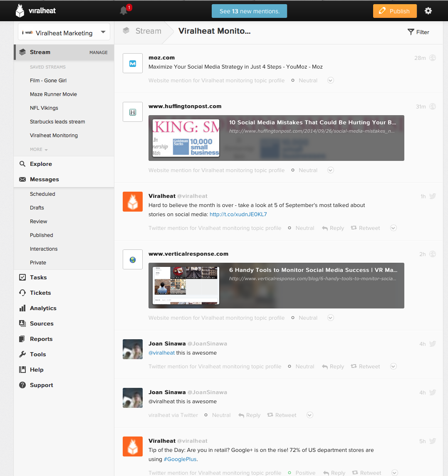The width and height of the screenshot is (448, 476).
Task: Toggle Neutral sentiment on moz.com mention
Action: pos(304,81)
